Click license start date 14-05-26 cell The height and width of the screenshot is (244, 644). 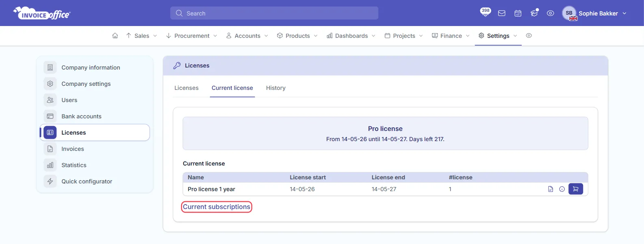click(x=302, y=189)
